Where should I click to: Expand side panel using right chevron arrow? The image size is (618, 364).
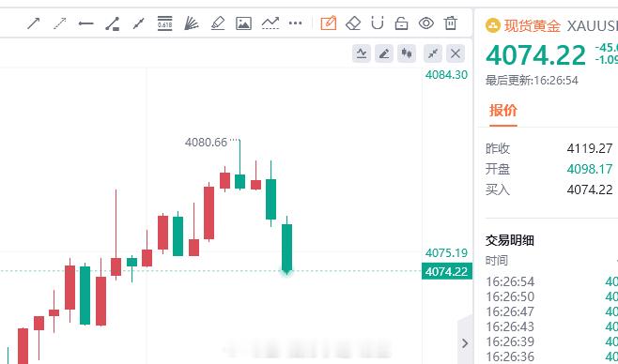coord(465,343)
